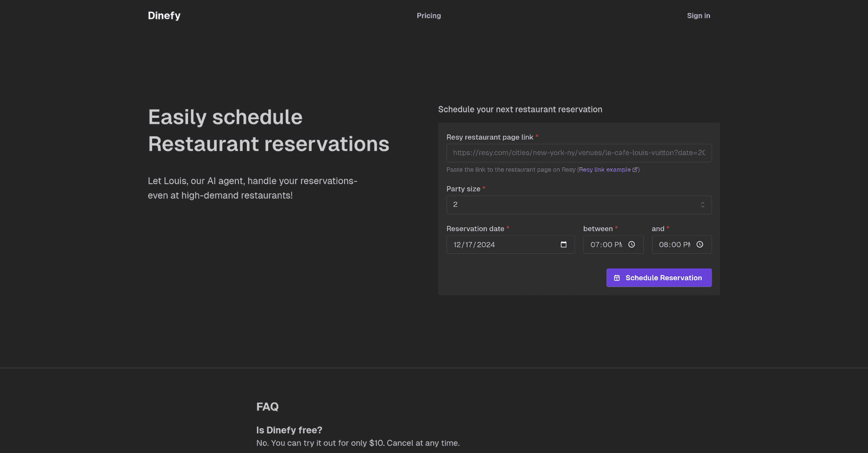Open the calendar icon in Reservation date field

[x=564, y=244]
